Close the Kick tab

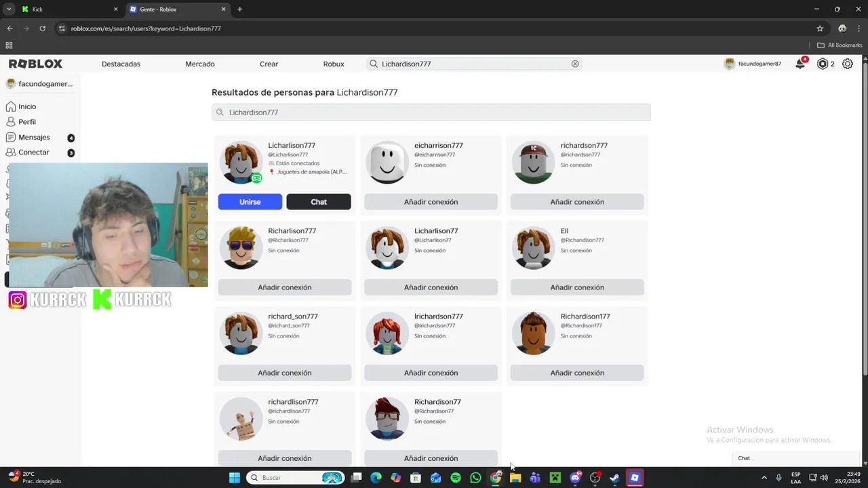click(x=115, y=9)
